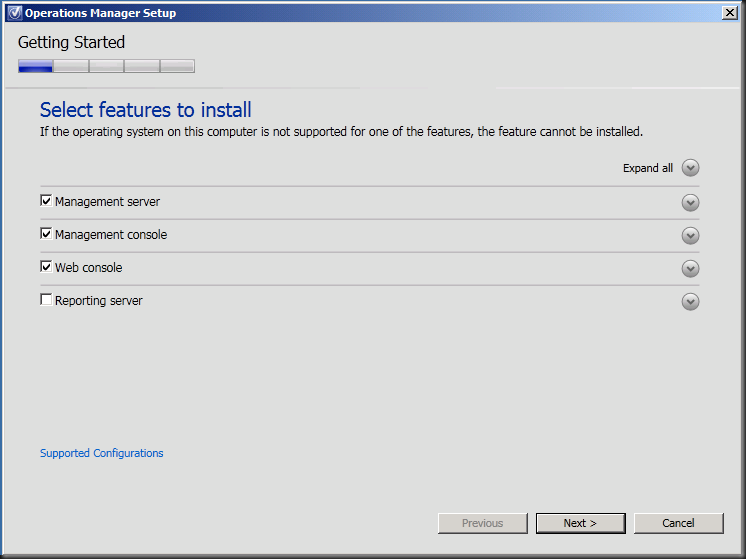Expand the Web console details
746x559 pixels.
(690, 268)
